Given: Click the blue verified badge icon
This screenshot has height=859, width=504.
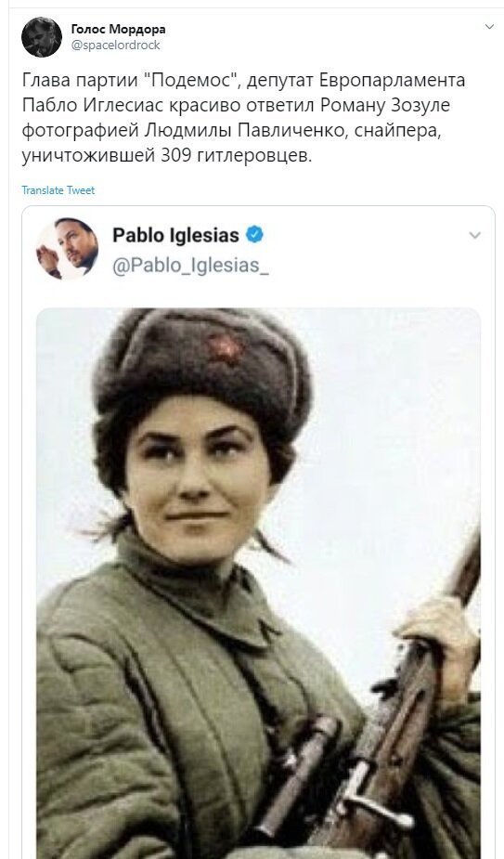Looking at the screenshot, I should click(254, 234).
